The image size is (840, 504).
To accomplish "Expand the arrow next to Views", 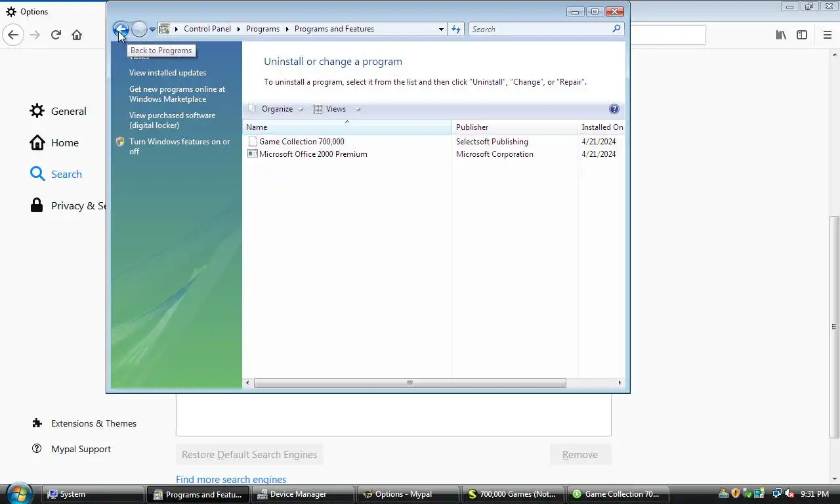I will (358, 109).
